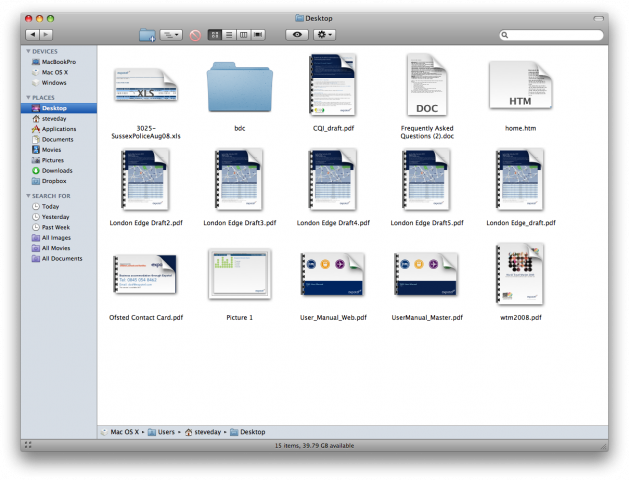The width and height of the screenshot is (629, 480).
Task: Switch to icon view
Action: (215, 35)
